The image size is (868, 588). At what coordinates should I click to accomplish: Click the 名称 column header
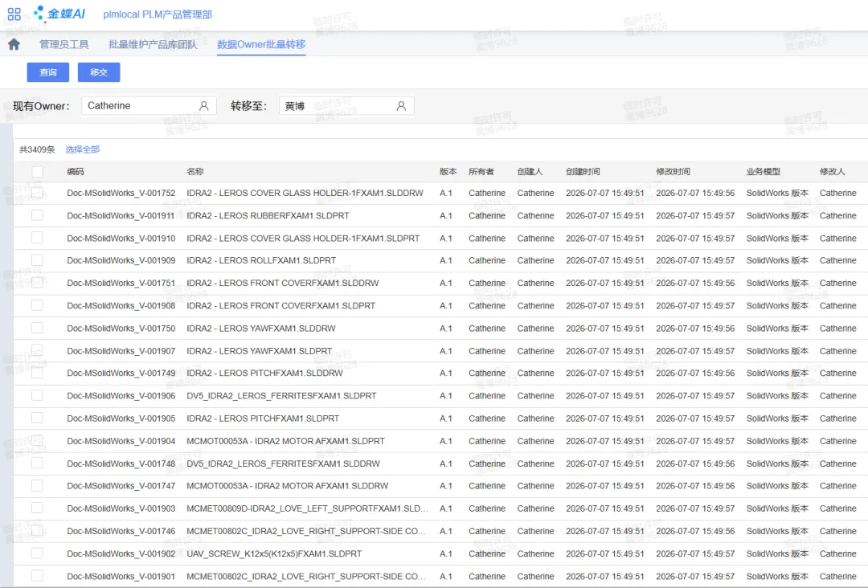point(194,171)
